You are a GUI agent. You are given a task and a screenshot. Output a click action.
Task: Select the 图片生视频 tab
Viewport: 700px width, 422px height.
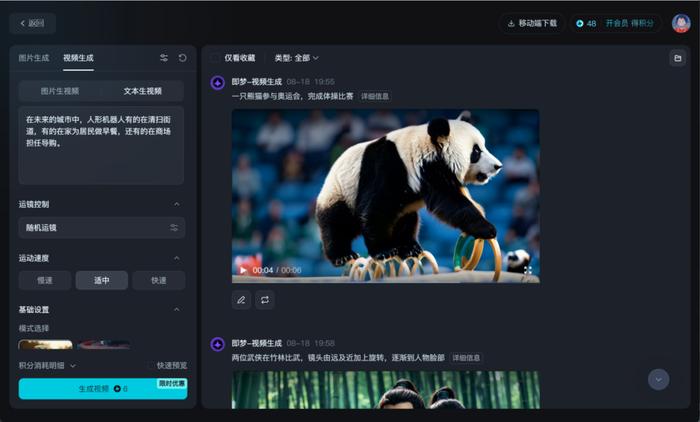pyautogui.click(x=60, y=90)
